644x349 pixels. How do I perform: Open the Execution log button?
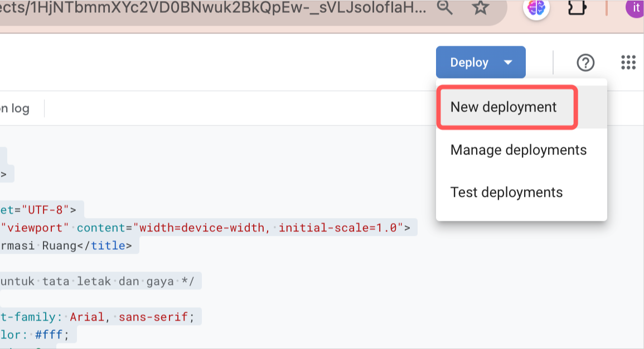(x=15, y=108)
